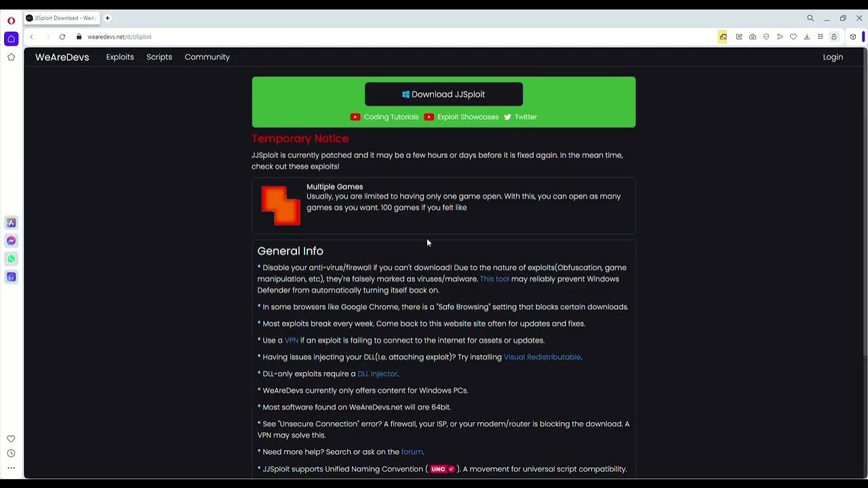Click the 'This tool' link

click(x=494, y=279)
